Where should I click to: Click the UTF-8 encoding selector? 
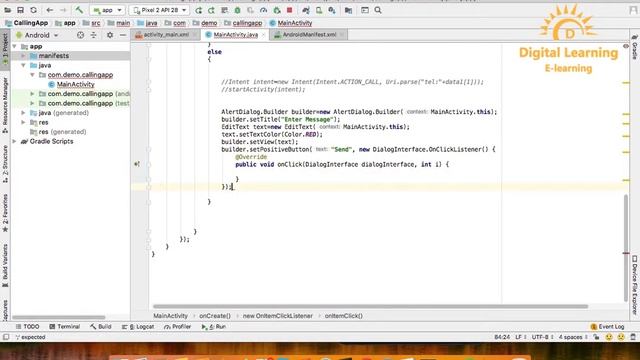[542, 338]
